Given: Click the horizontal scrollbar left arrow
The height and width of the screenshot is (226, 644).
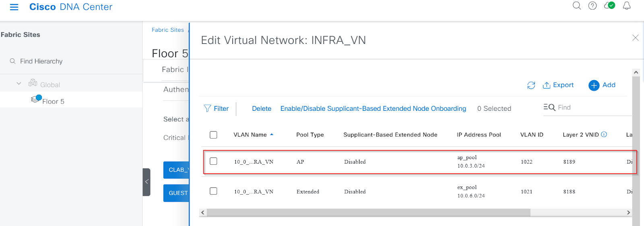Looking at the screenshot, I should (x=203, y=212).
